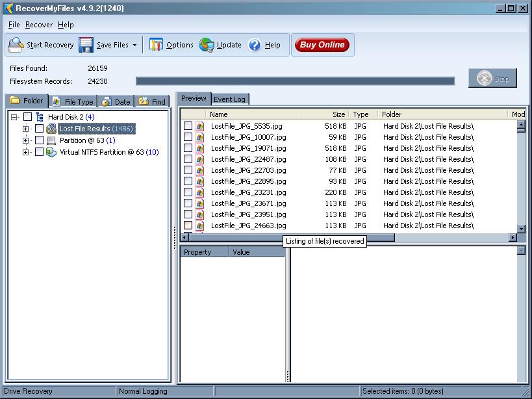Open the Recover menu
Viewport: 532px width, 399px height.
tap(39, 25)
